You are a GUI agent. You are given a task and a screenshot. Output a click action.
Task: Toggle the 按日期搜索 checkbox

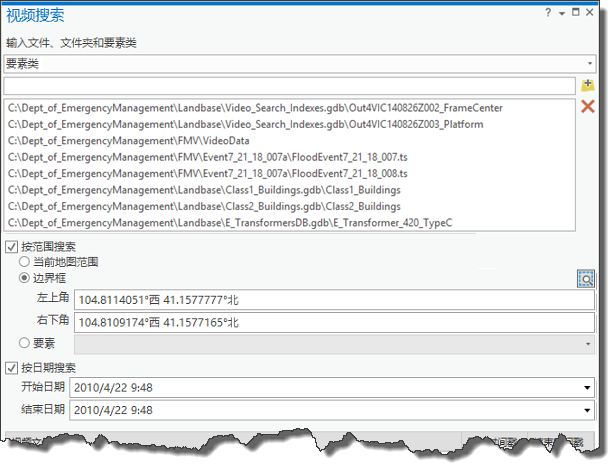tap(12, 368)
